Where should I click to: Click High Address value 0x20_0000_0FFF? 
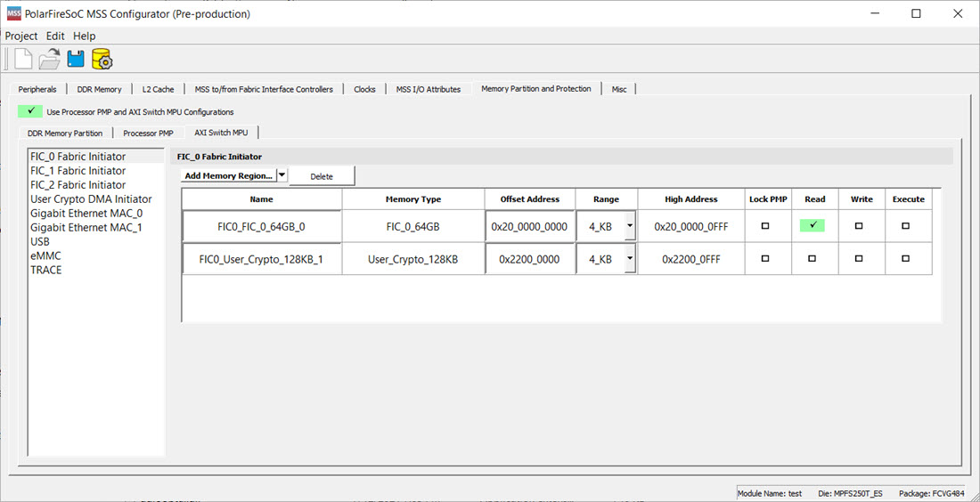pos(690,226)
